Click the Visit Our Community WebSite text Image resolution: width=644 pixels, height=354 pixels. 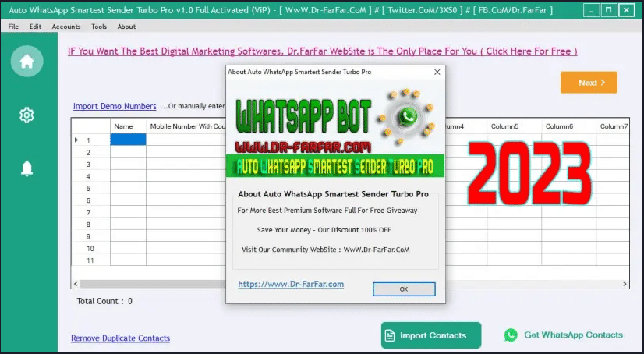(x=326, y=250)
